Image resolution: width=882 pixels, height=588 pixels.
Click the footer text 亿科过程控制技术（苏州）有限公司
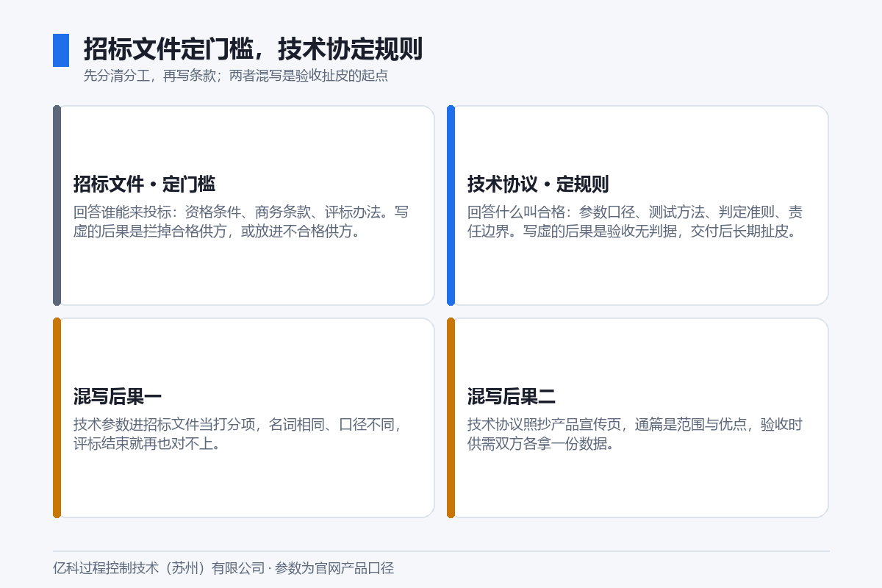(158, 568)
